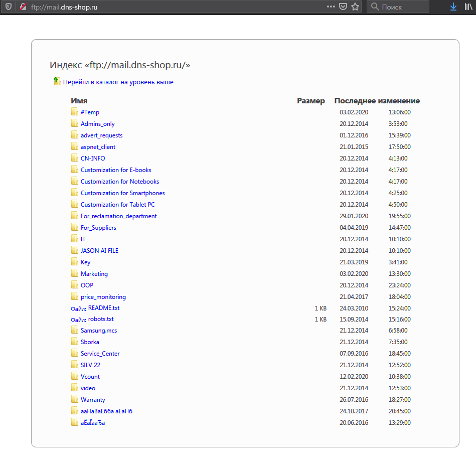Open the For_Suppliers folder
Screen dimensions: 476x472
(98, 228)
